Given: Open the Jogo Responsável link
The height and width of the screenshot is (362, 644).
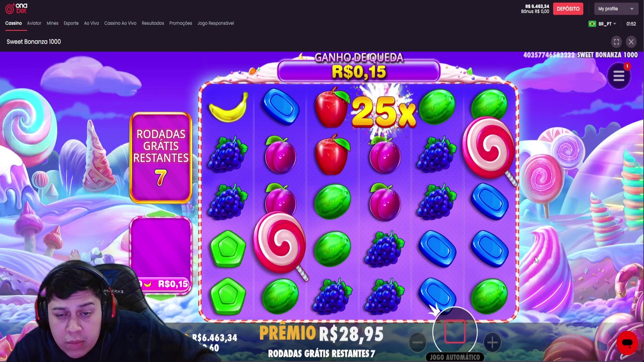Looking at the screenshot, I should [x=216, y=23].
